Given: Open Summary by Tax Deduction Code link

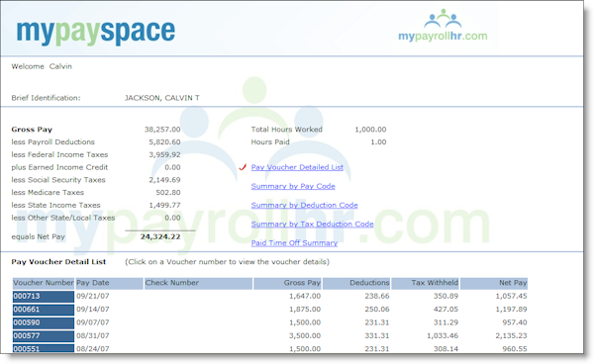Looking at the screenshot, I should click(x=312, y=224).
